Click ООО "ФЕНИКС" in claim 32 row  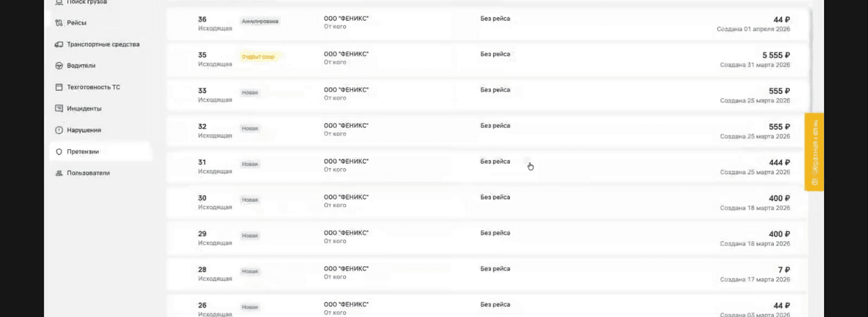pos(347,126)
